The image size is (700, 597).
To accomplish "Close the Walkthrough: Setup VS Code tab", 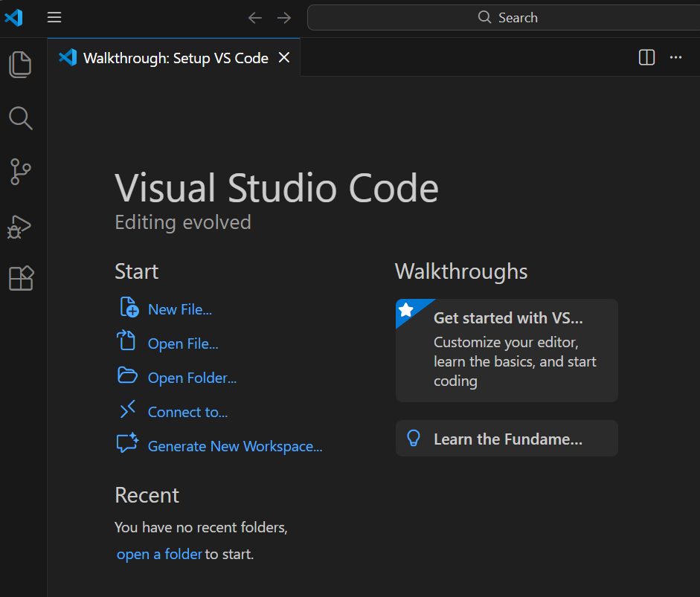I will 283,58.
